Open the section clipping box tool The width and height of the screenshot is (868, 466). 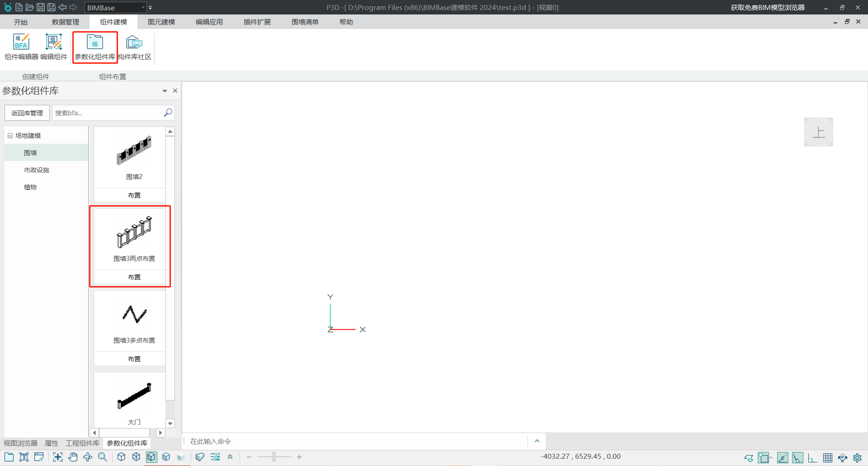coord(200,457)
